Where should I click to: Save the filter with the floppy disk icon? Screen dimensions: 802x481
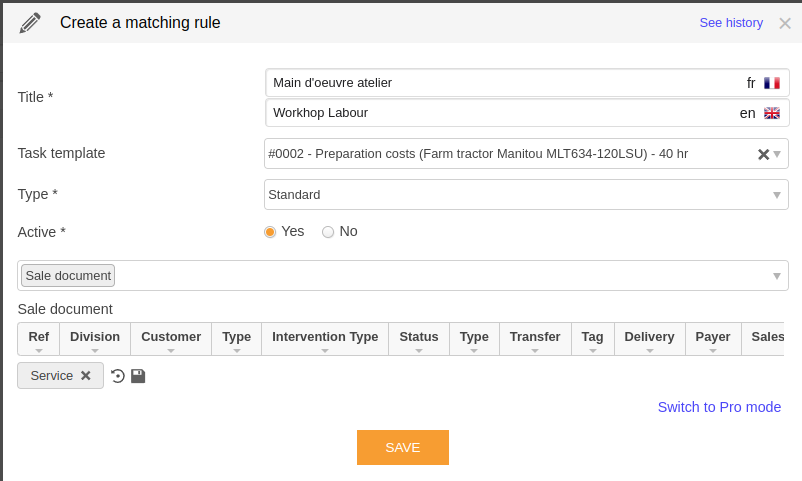point(138,376)
